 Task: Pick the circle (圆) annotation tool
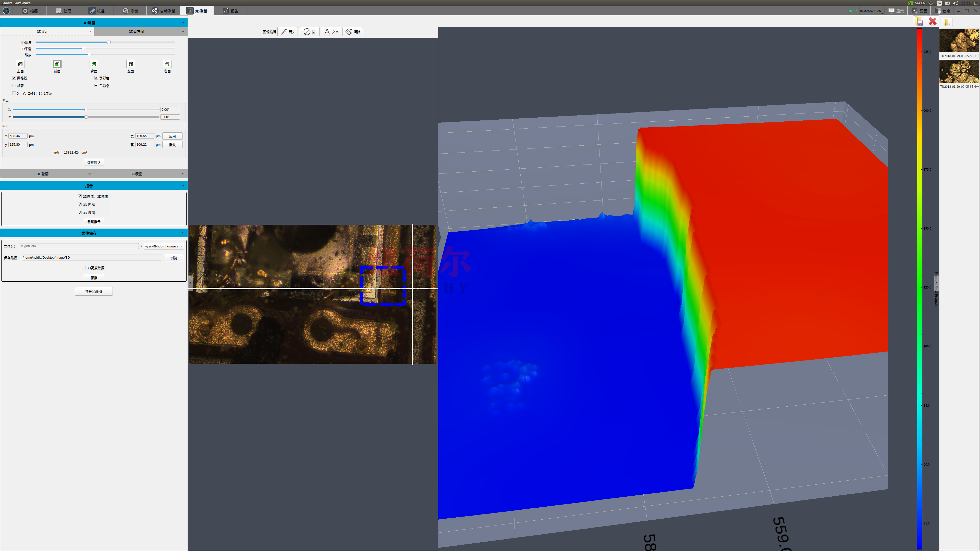309,32
